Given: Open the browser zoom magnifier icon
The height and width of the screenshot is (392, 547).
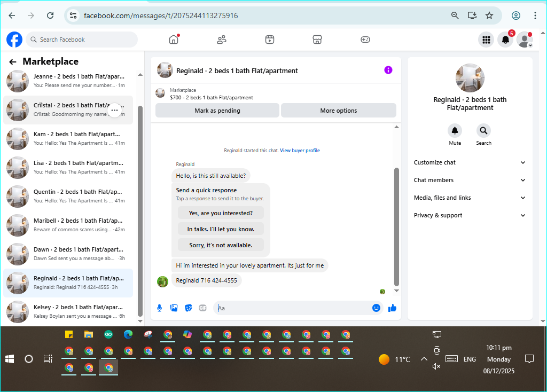Looking at the screenshot, I should pyautogui.click(x=455, y=15).
